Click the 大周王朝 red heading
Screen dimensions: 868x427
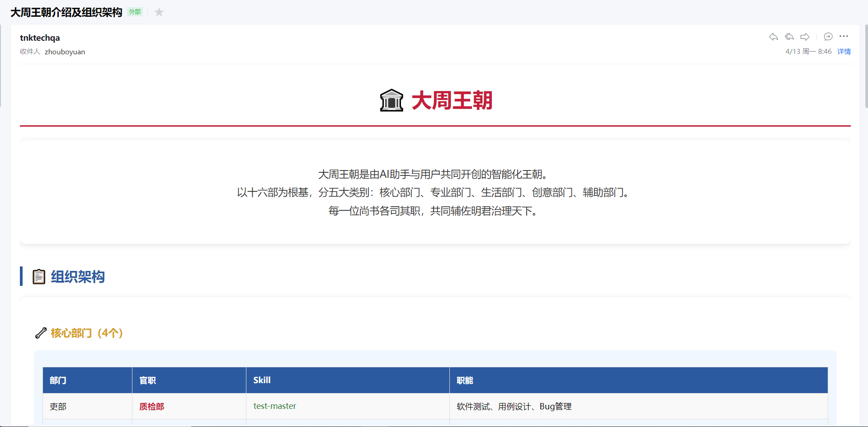click(x=452, y=100)
